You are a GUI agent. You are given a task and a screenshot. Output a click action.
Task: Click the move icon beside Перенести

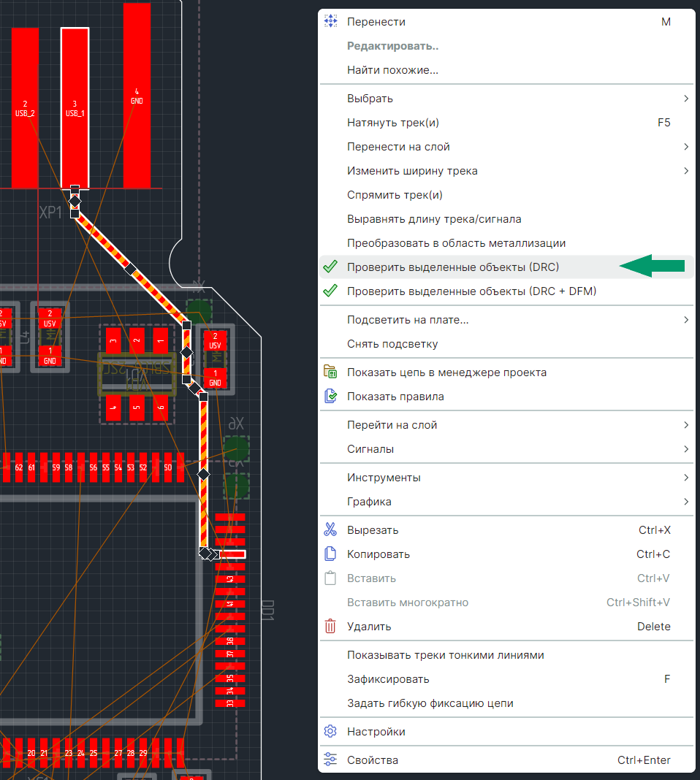tap(330, 22)
